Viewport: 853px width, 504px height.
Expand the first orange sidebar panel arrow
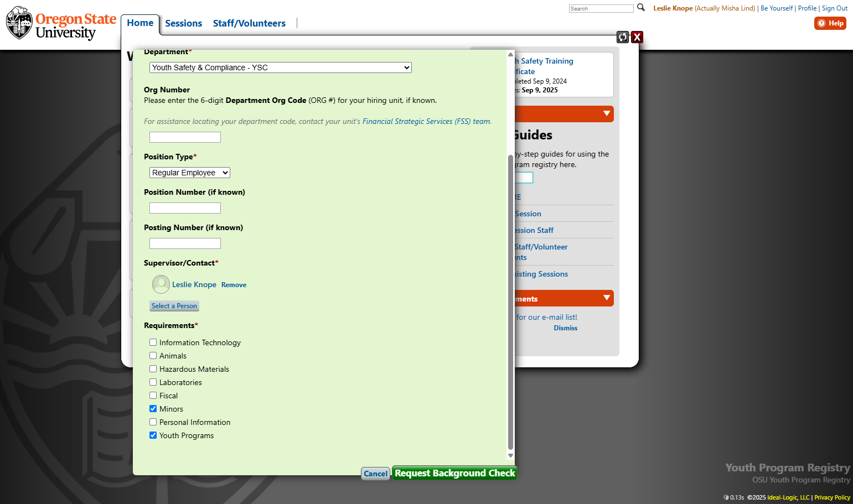(607, 113)
